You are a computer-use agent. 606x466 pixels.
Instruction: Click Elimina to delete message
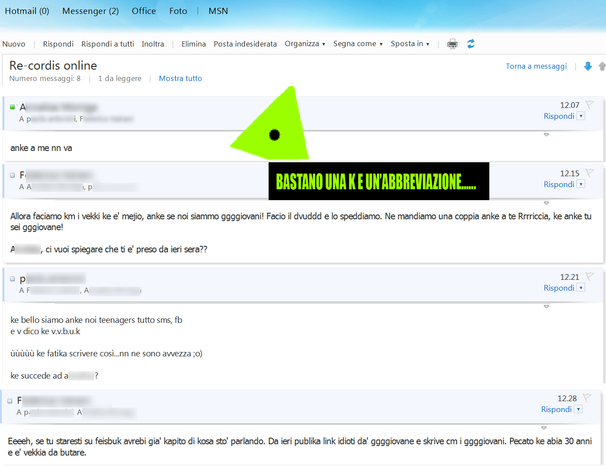pyautogui.click(x=194, y=44)
